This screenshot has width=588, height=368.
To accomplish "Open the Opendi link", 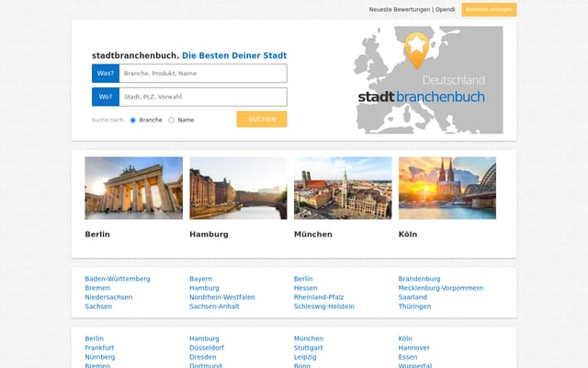I will coord(445,9).
